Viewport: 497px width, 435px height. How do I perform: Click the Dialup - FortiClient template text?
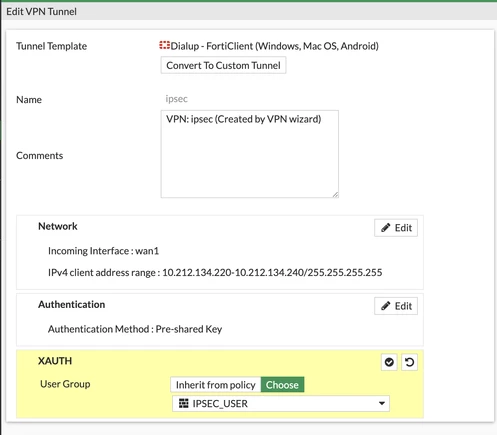click(274, 46)
